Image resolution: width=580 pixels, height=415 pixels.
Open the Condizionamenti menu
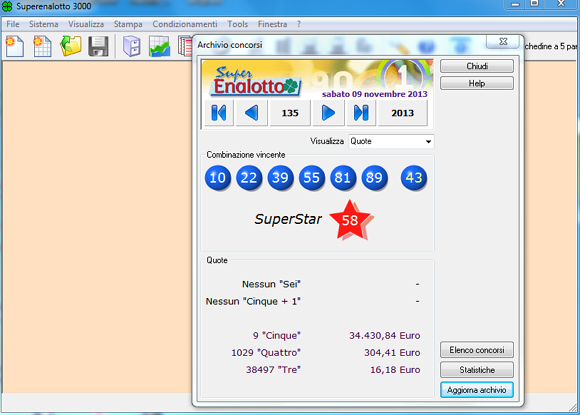click(x=185, y=24)
